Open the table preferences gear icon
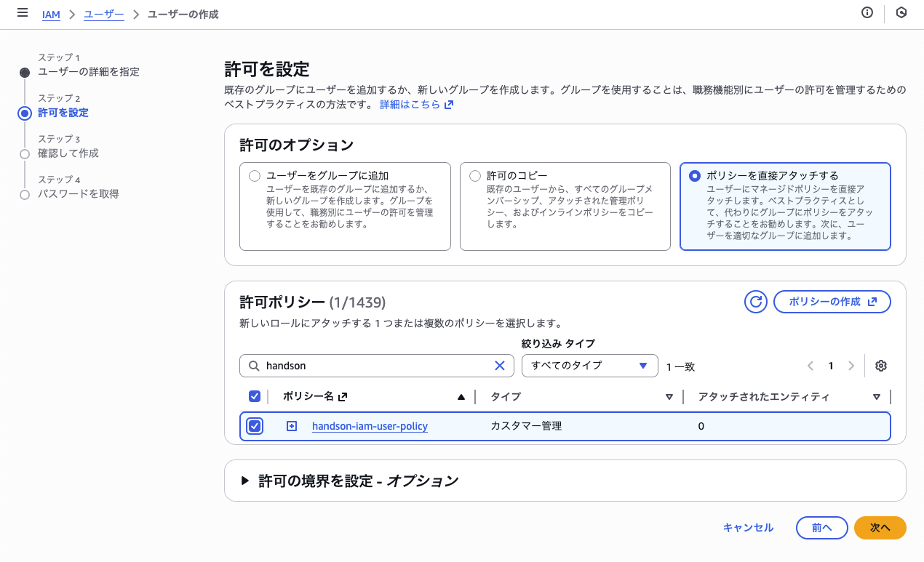924x562 pixels. coord(881,366)
